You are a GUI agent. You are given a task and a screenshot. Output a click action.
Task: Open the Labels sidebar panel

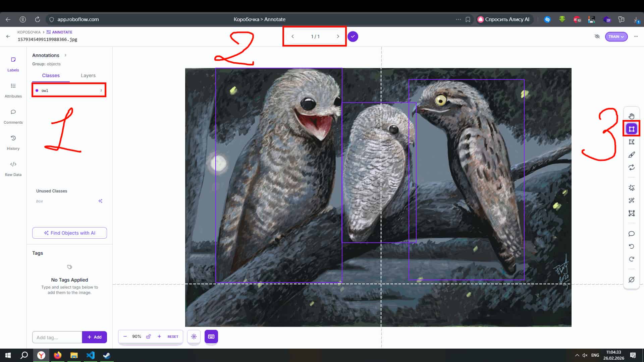(13, 64)
